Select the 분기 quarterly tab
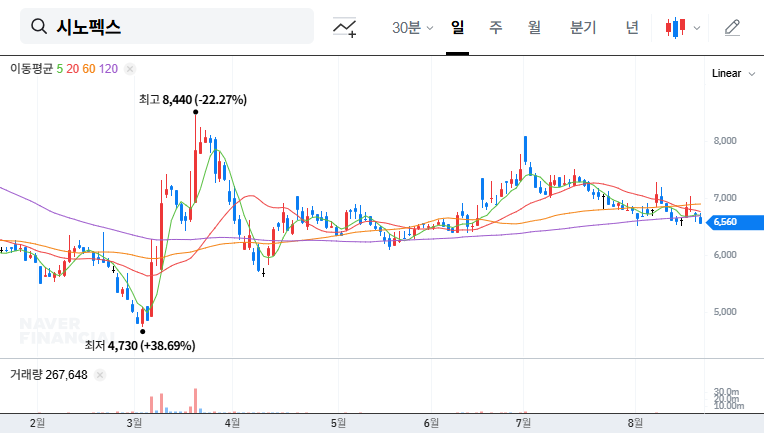The width and height of the screenshot is (764, 433). [x=582, y=27]
